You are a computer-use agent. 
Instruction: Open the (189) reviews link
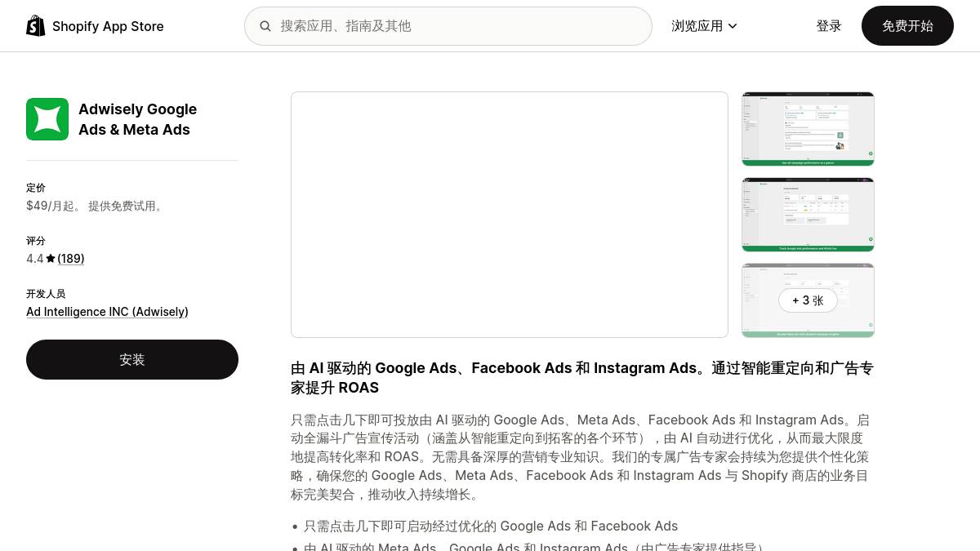coord(71,259)
